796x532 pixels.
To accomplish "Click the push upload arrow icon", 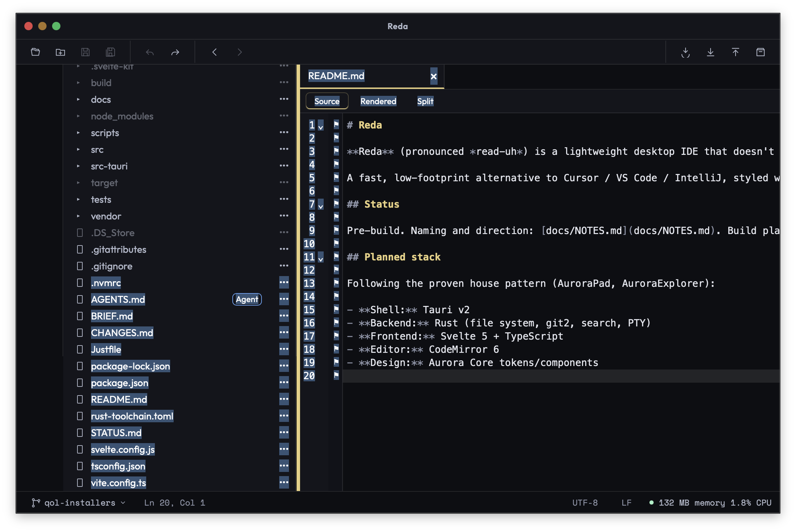I will point(736,52).
